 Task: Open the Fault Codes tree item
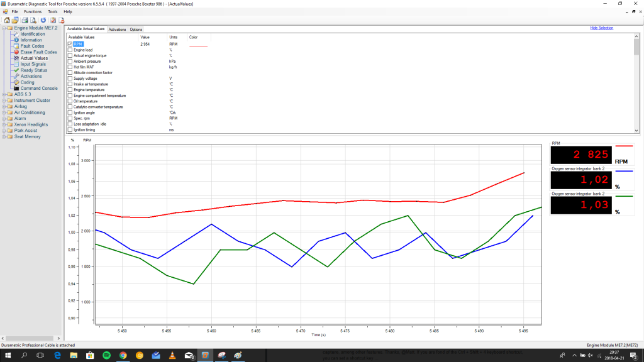[x=32, y=46]
